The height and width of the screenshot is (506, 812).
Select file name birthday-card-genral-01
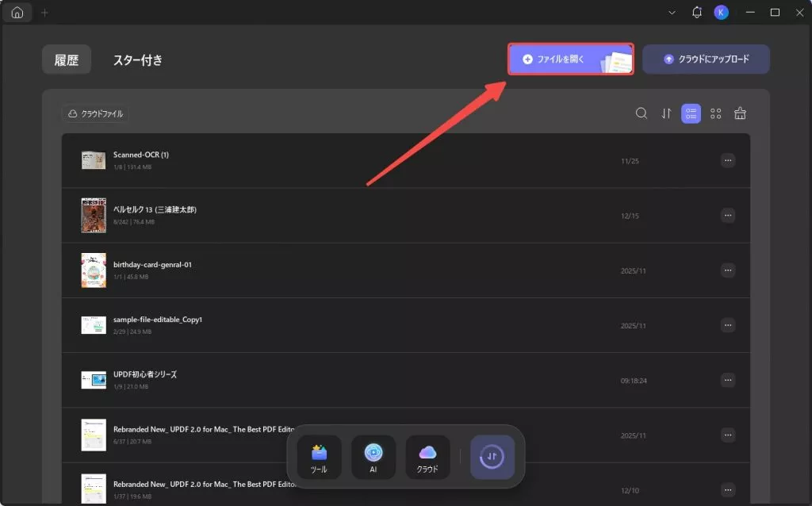152,265
